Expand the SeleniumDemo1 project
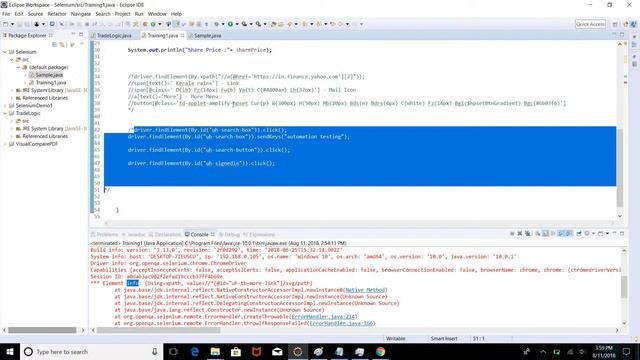640x360 pixels. [5, 106]
